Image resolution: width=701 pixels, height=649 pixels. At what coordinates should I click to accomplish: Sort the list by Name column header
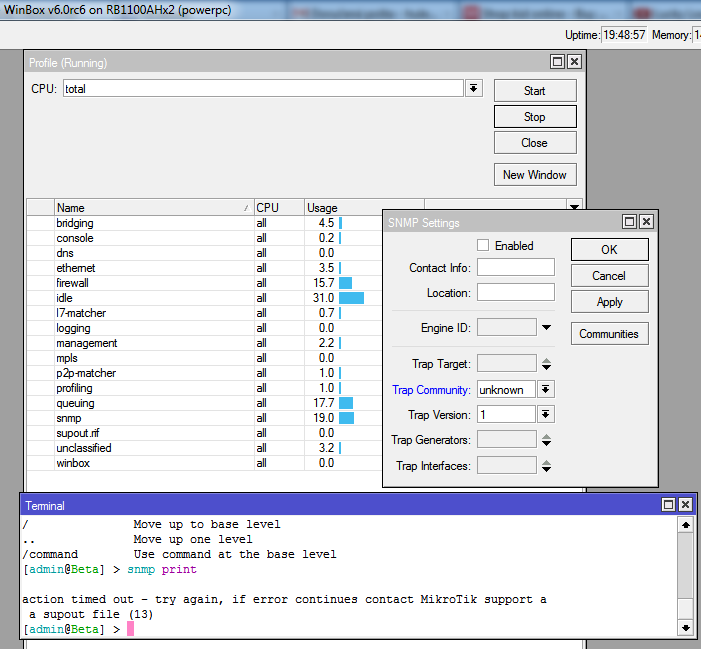154,208
